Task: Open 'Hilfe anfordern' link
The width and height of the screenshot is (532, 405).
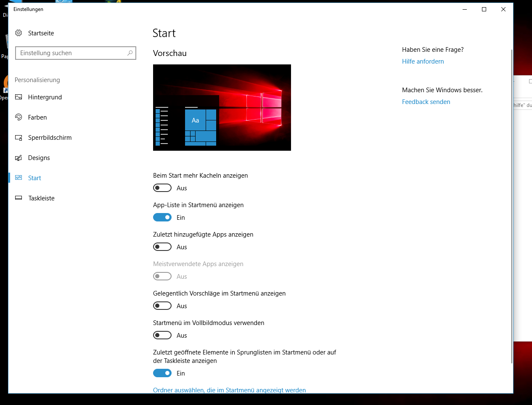Action: [x=423, y=61]
